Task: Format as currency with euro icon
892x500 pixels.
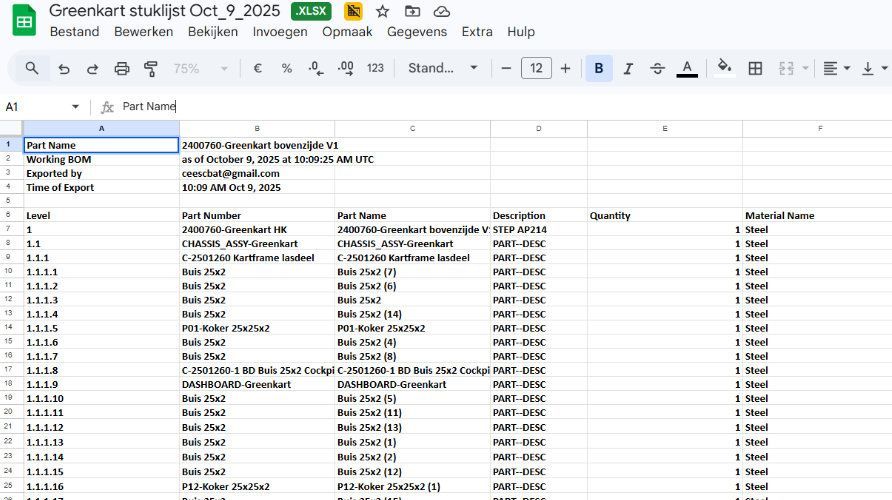Action: [257, 68]
